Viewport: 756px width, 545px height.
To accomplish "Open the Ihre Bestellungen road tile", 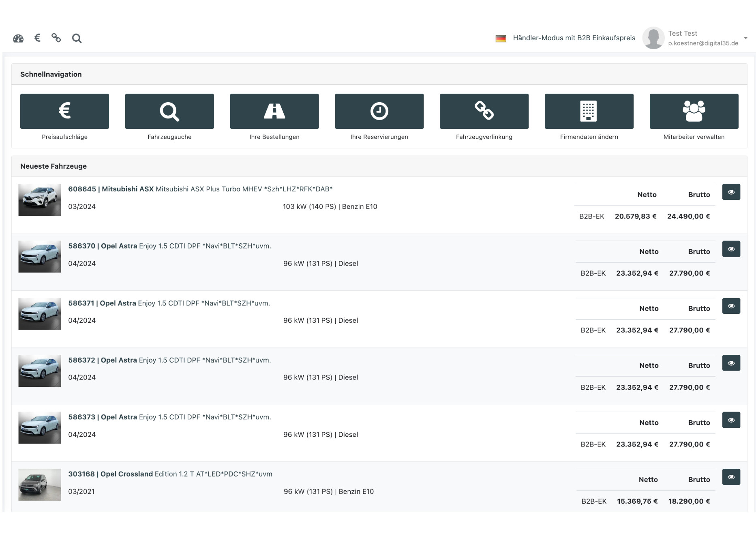I will (x=274, y=111).
